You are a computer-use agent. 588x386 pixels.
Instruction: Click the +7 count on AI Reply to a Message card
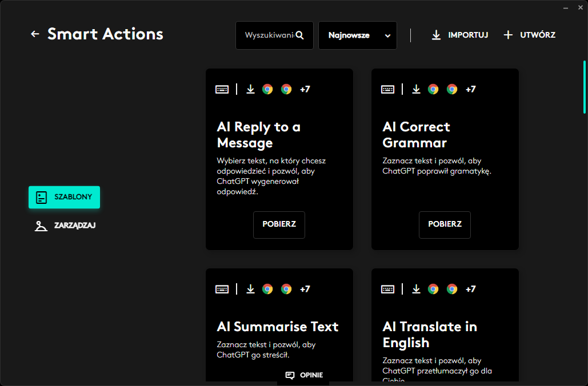pyautogui.click(x=305, y=89)
